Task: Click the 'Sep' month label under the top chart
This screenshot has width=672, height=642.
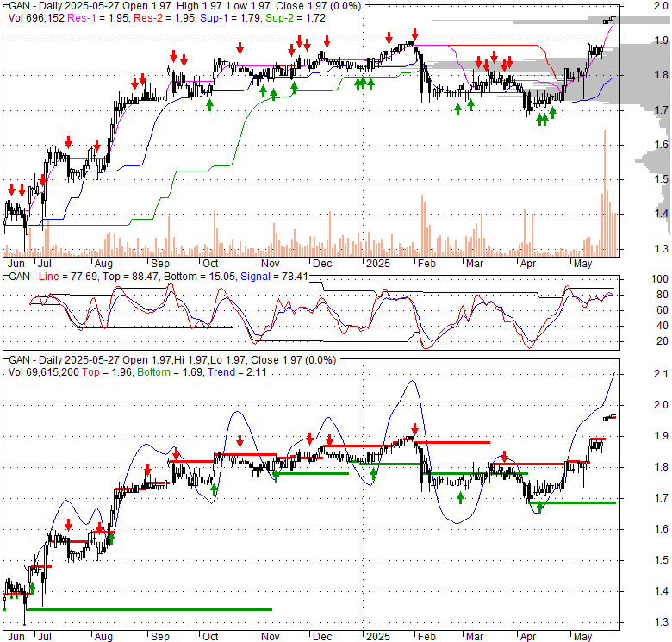Action: tap(160, 263)
